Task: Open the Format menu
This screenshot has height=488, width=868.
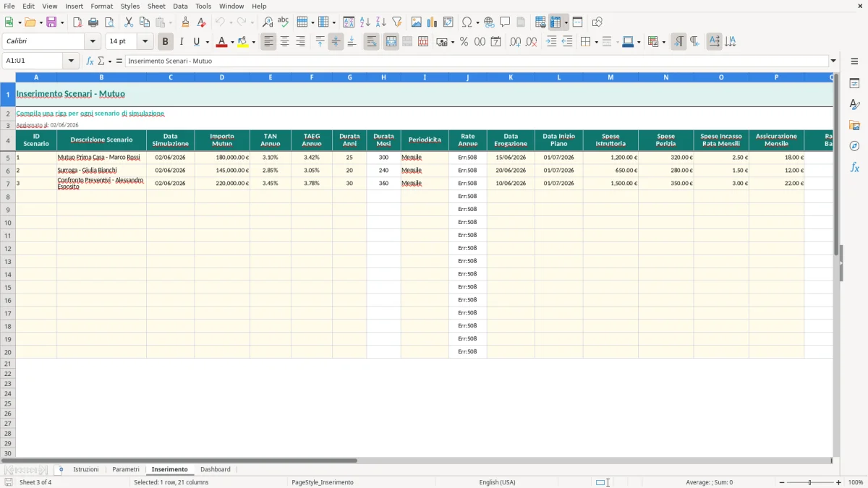Action: click(x=102, y=6)
